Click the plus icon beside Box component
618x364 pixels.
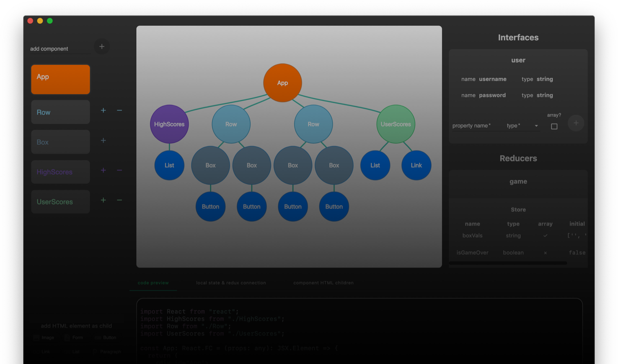click(x=104, y=141)
